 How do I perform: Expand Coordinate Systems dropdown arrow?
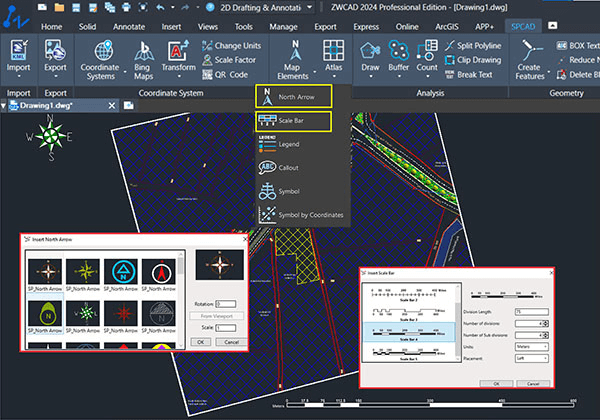tap(125, 72)
